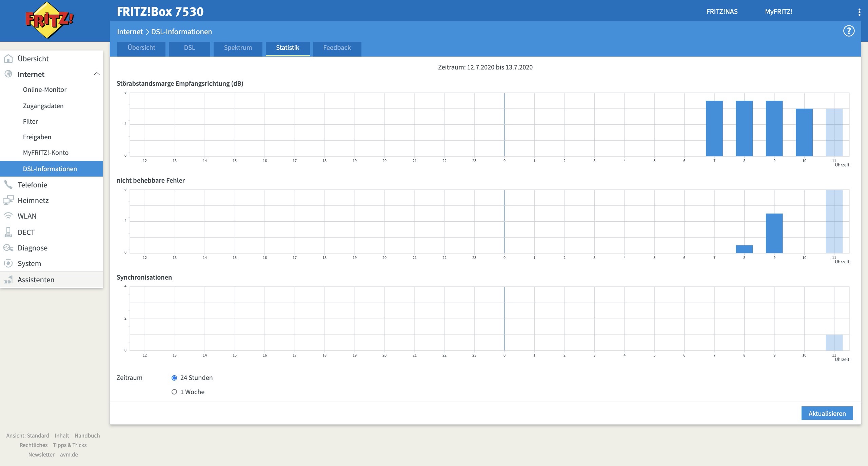Open avm.de footer link
Image resolution: width=868 pixels, height=466 pixels.
[69, 454]
